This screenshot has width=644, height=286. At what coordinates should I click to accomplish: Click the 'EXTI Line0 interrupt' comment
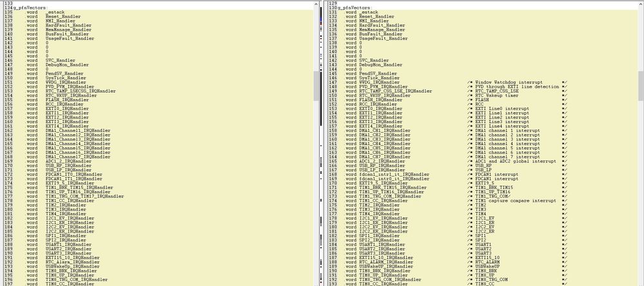[x=502, y=109]
